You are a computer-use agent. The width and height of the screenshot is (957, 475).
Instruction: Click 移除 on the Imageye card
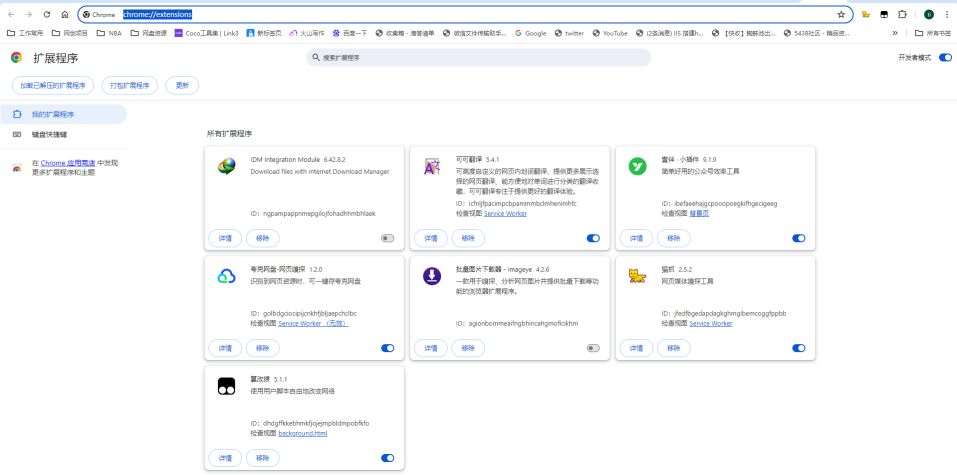pyautogui.click(x=468, y=348)
